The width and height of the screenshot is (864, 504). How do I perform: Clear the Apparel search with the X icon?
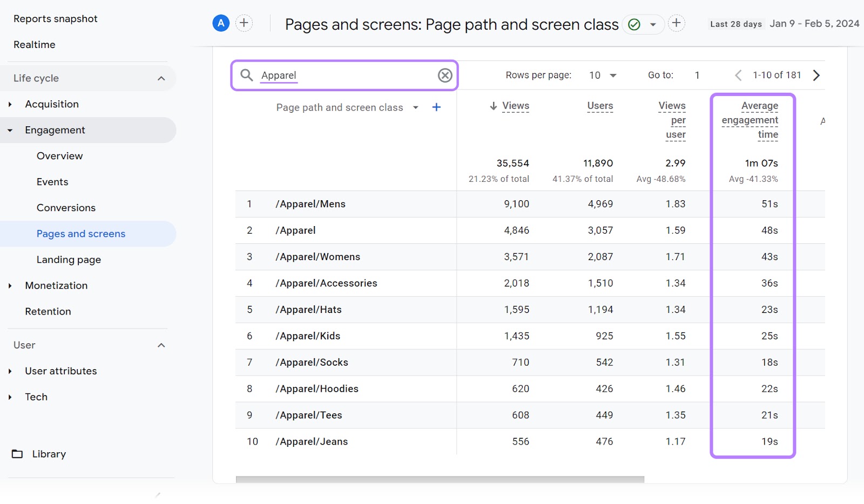tap(444, 76)
